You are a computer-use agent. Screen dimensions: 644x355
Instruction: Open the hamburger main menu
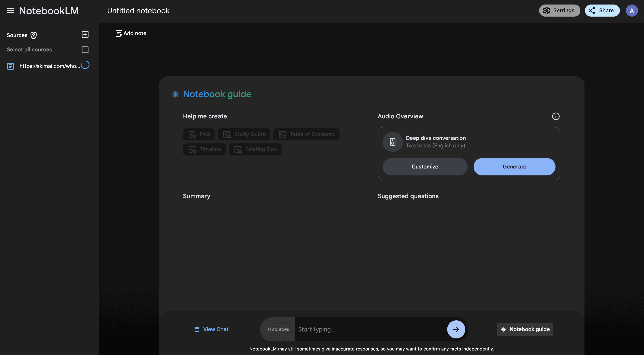pos(11,11)
